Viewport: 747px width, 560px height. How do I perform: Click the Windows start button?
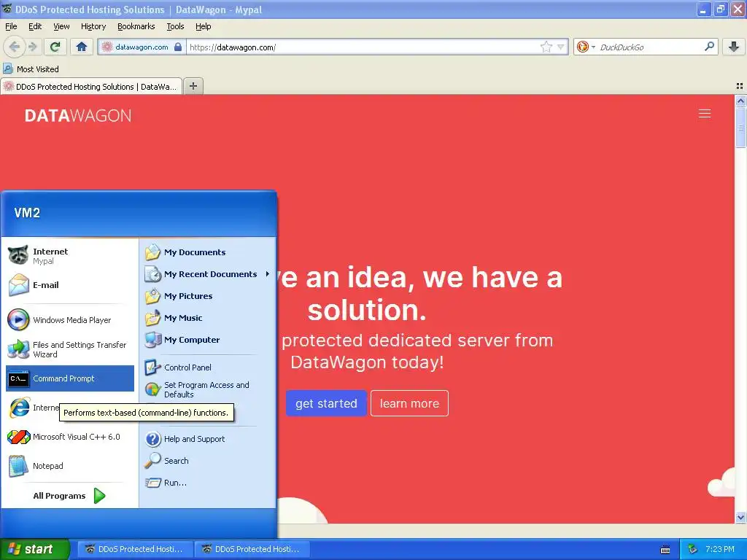pyautogui.click(x=34, y=550)
